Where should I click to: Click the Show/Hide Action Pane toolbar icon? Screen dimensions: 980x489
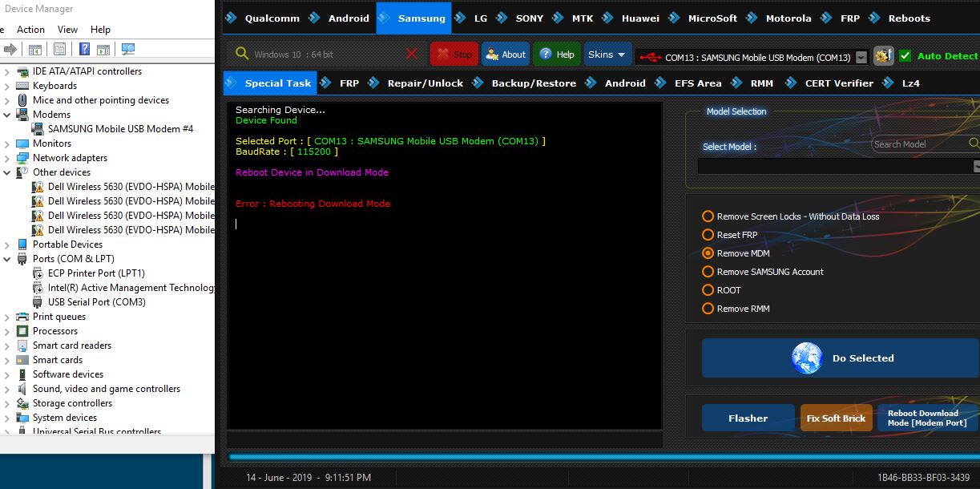click(105, 49)
